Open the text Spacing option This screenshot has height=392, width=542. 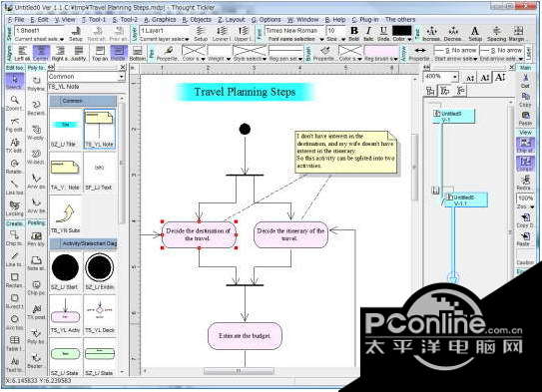pos(496,34)
